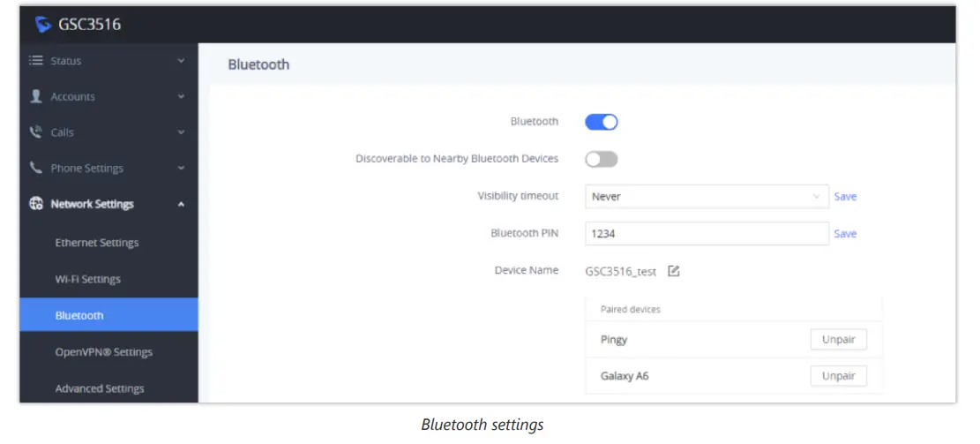
Task: Open the Visibility timeout dropdown
Action: pyautogui.click(x=707, y=196)
